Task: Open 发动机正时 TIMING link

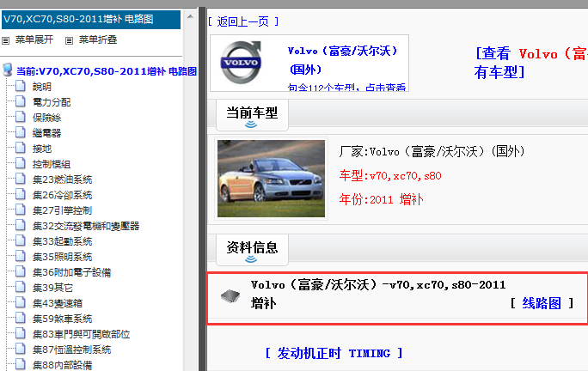Action: [x=334, y=353]
